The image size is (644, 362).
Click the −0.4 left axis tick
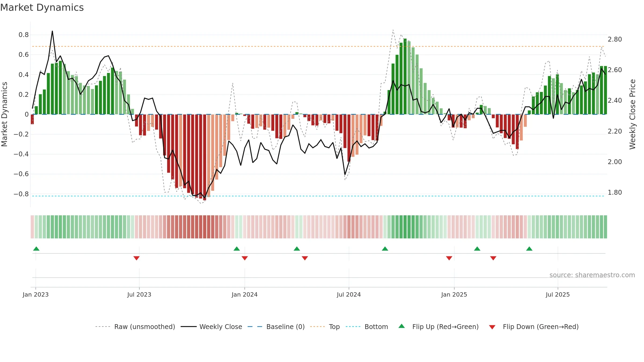[21, 154]
